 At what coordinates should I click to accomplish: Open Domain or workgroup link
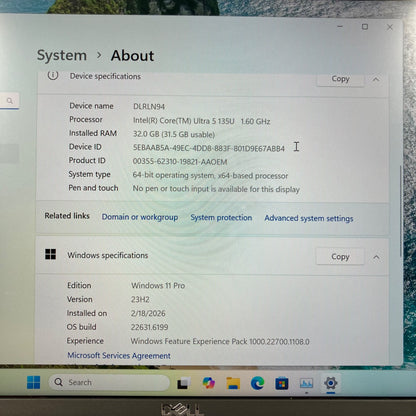click(140, 217)
